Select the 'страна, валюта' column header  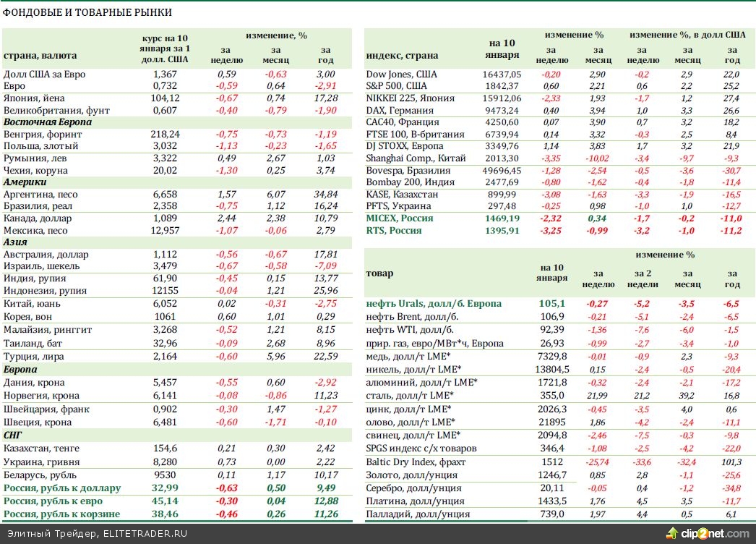[40, 55]
